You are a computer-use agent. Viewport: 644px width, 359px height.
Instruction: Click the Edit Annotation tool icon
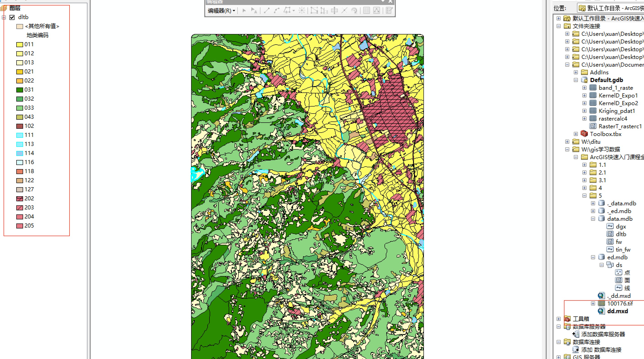pyautogui.click(x=254, y=10)
